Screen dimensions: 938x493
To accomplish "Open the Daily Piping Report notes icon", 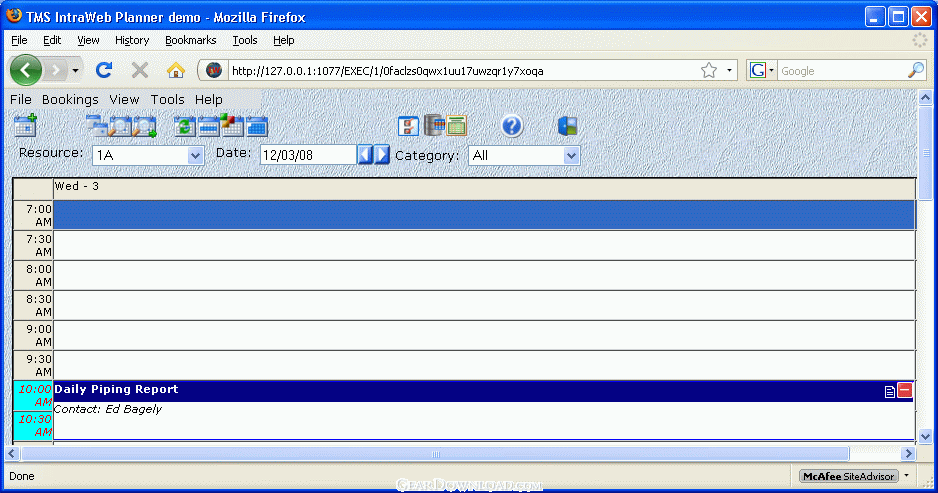I will coord(890,392).
